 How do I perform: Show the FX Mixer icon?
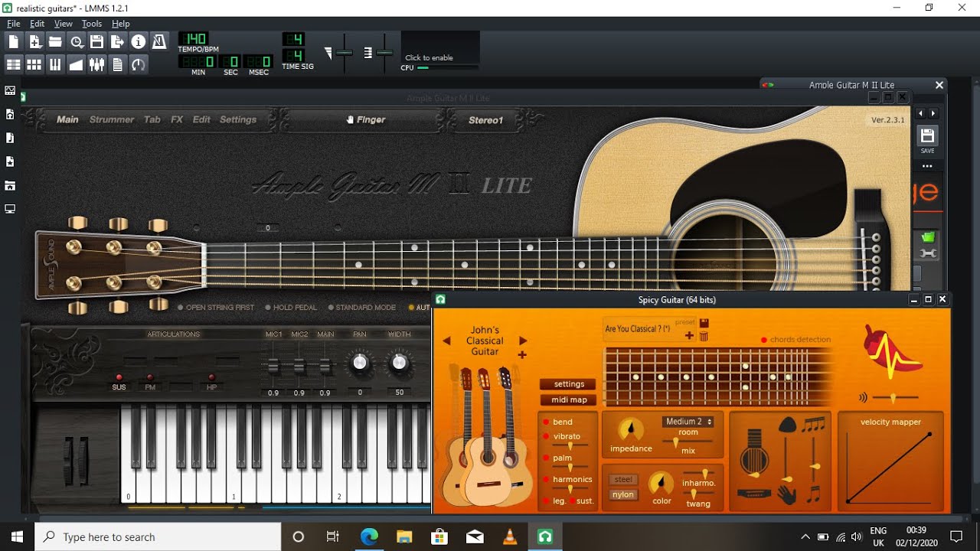(96, 65)
